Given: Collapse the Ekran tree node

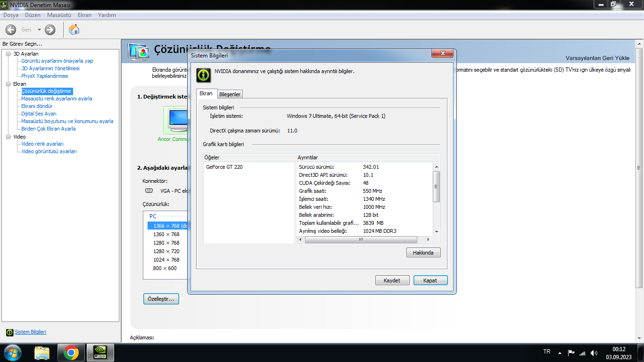Looking at the screenshot, I should click(8, 84).
